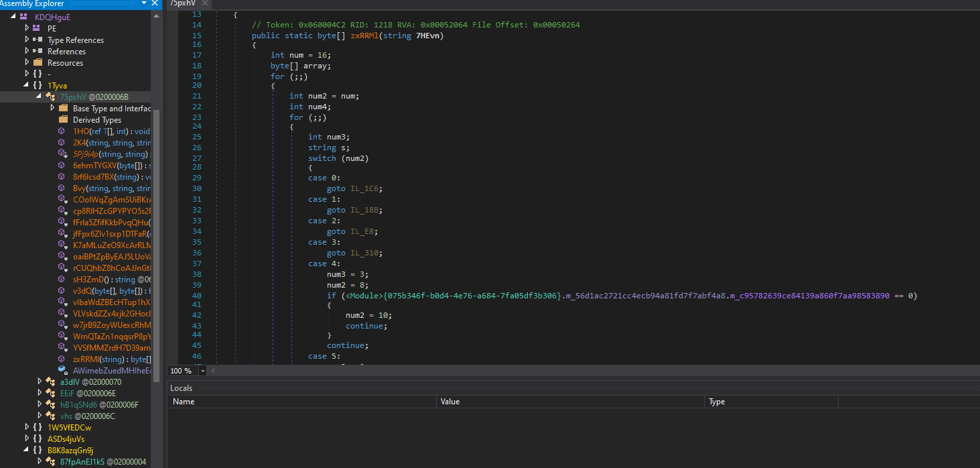Click the ASDs4juVs namespace braces icon
980x468 pixels.
pos(37,438)
